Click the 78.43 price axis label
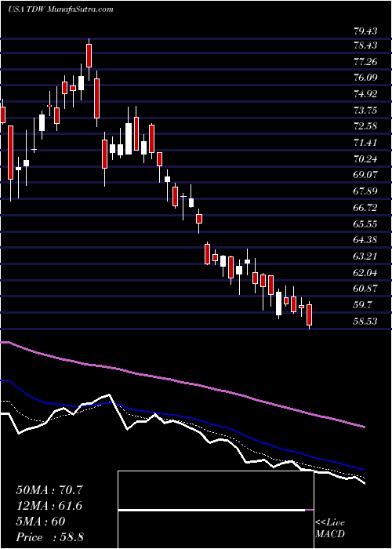 coord(365,45)
